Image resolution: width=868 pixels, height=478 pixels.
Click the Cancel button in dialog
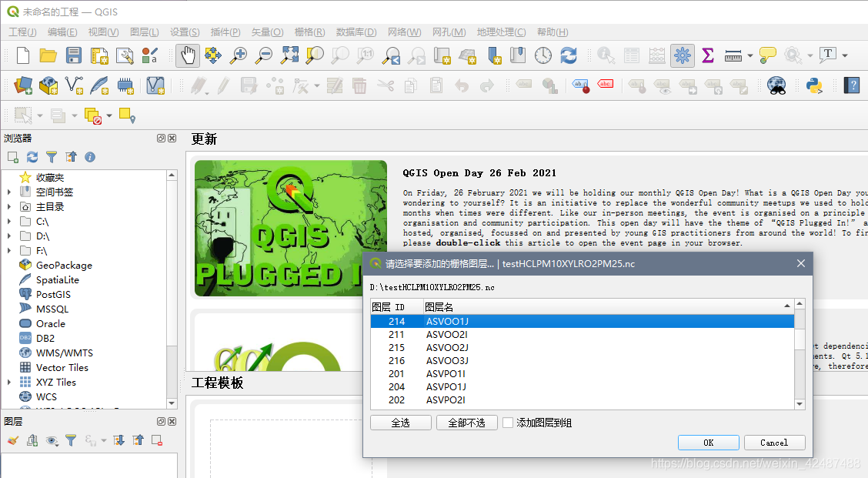(774, 443)
